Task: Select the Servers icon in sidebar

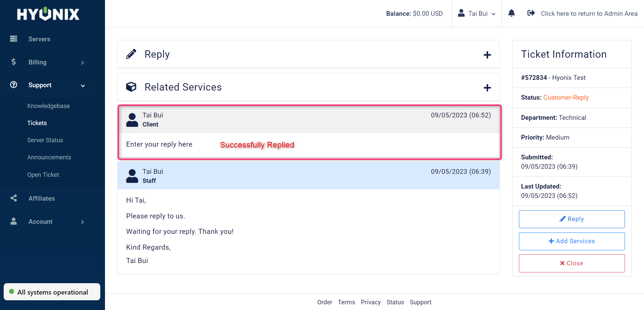Action: pos(13,39)
